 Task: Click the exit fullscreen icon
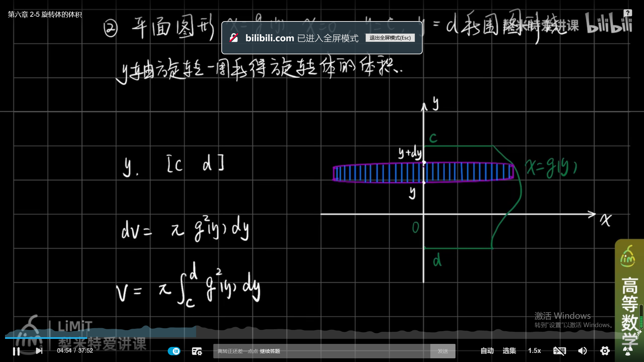[628, 351]
